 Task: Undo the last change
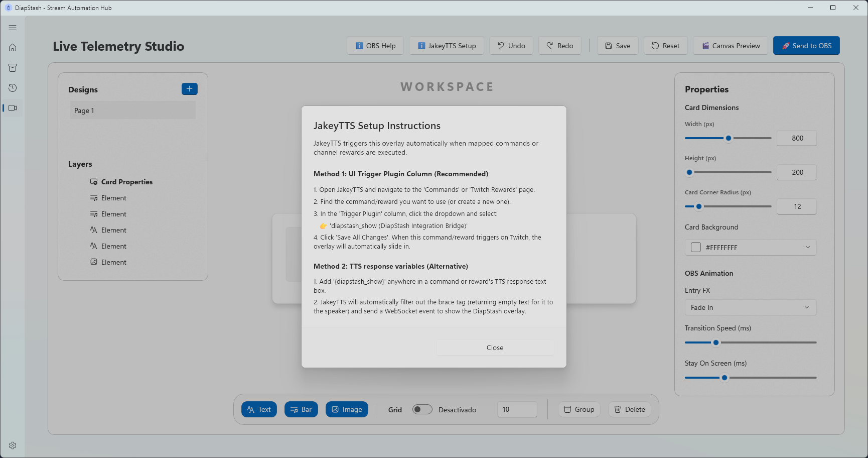pyautogui.click(x=511, y=46)
